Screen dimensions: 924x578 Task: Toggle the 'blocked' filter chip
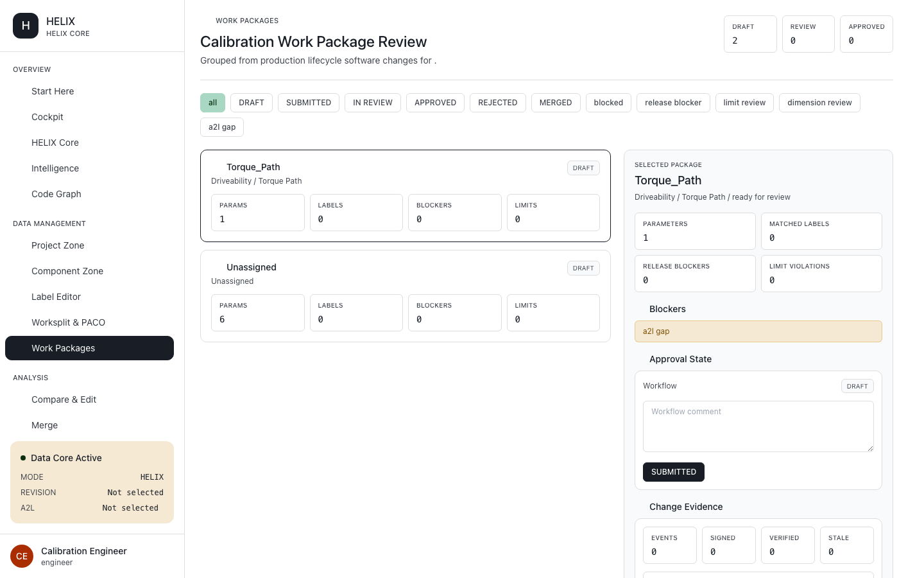point(608,103)
